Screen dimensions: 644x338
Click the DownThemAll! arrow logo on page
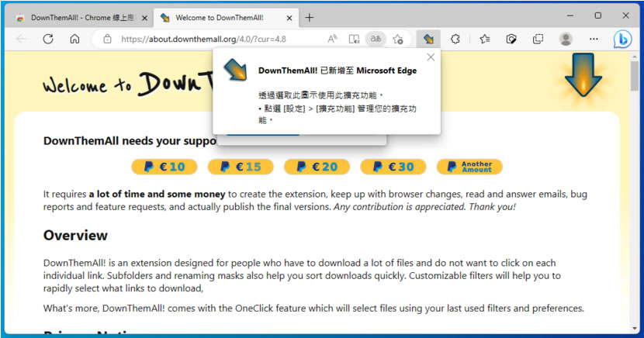click(x=583, y=76)
